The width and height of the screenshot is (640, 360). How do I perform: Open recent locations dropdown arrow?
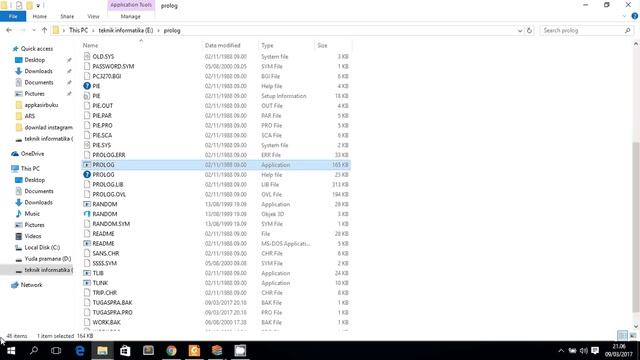[34, 30]
